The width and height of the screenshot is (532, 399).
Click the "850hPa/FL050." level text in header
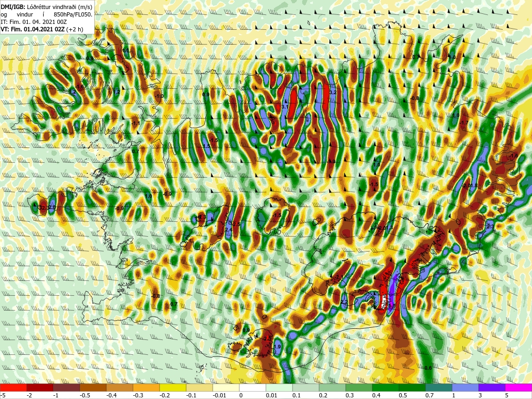pyautogui.click(x=73, y=14)
